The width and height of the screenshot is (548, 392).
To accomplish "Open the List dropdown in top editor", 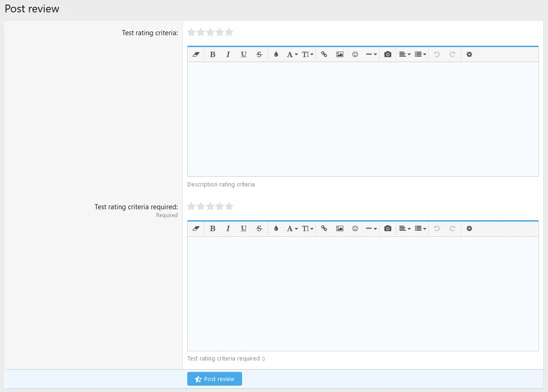I will coord(420,54).
